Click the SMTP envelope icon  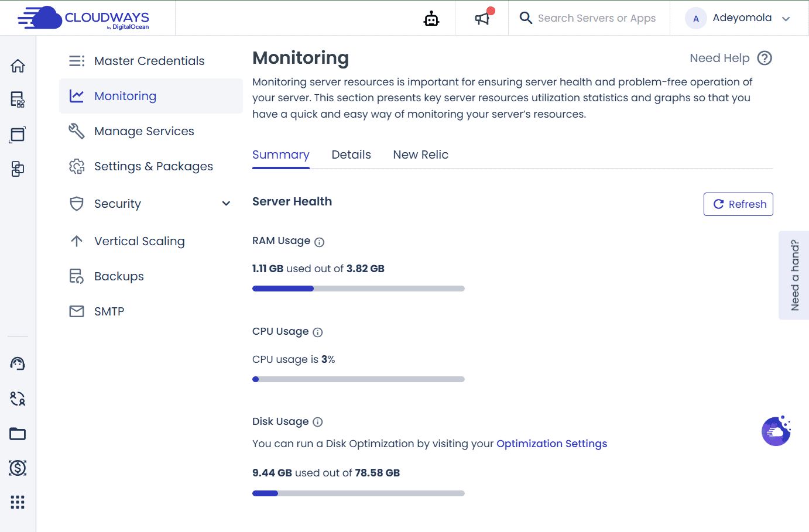click(x=77, y=311)
